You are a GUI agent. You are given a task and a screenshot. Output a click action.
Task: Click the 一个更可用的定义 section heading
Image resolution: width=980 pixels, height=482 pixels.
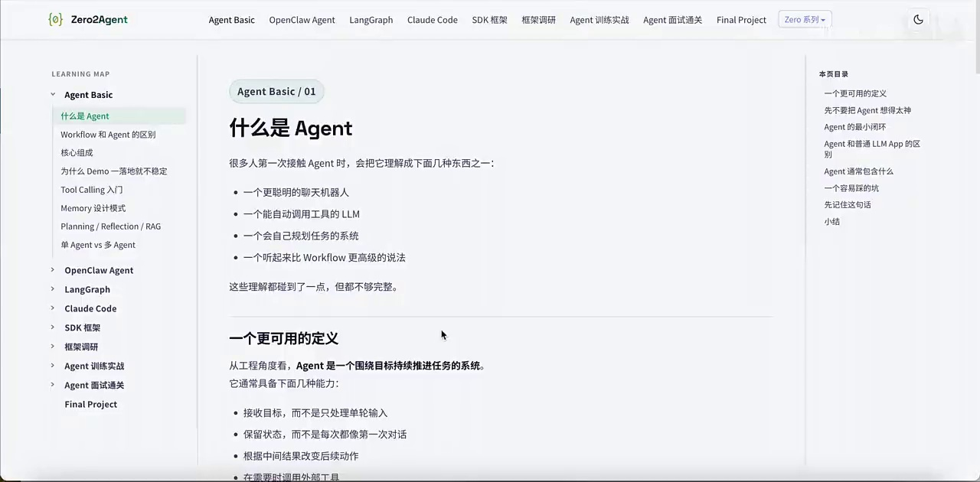pyautogui.click(x=283, y=338)
